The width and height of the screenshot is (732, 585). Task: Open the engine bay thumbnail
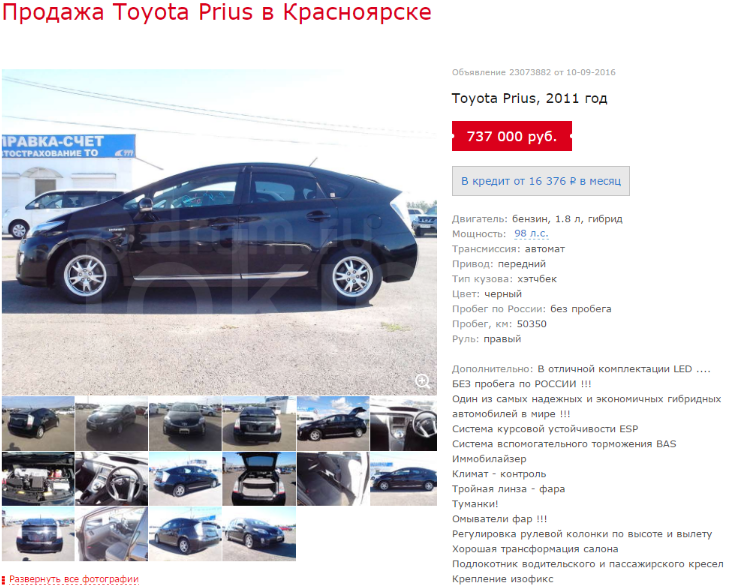[x=38, y=479]
